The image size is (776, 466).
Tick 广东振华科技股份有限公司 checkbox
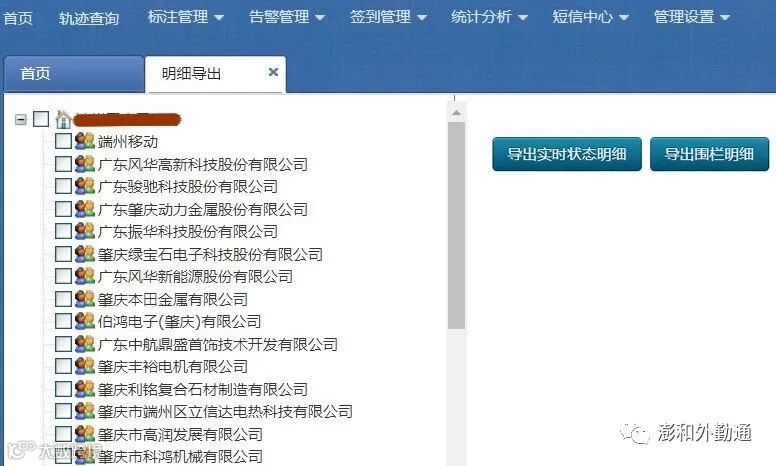63,231
